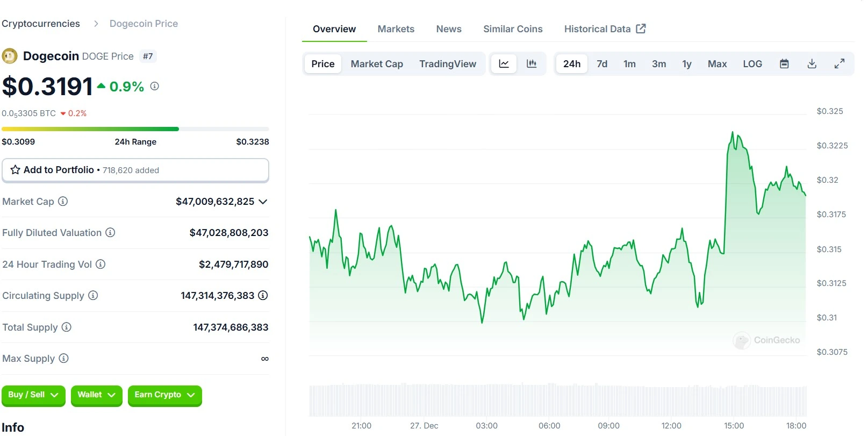Click info icon beside 24 Hour Trading Vol
The height and width of the screenshot is (436, 868).
[101, 265]
